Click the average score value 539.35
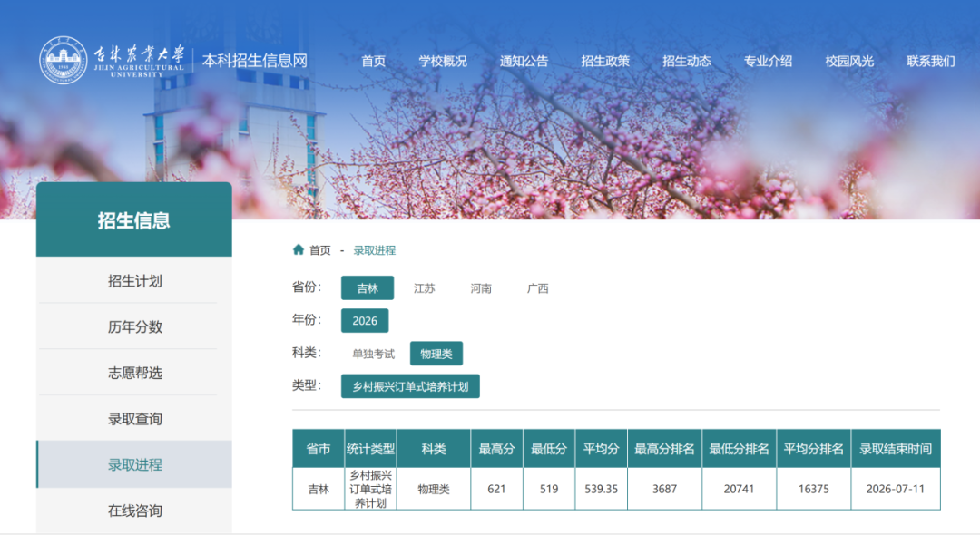The width and height of the screenshot is (980, 535). 602,489
